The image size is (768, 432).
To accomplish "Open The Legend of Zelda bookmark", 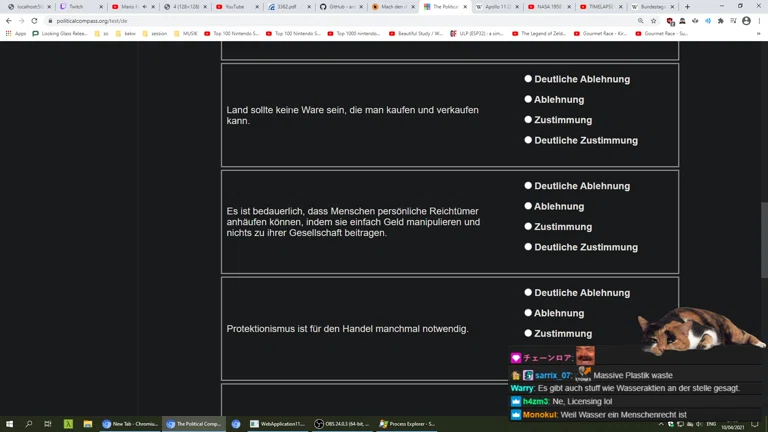I will 538,34.
